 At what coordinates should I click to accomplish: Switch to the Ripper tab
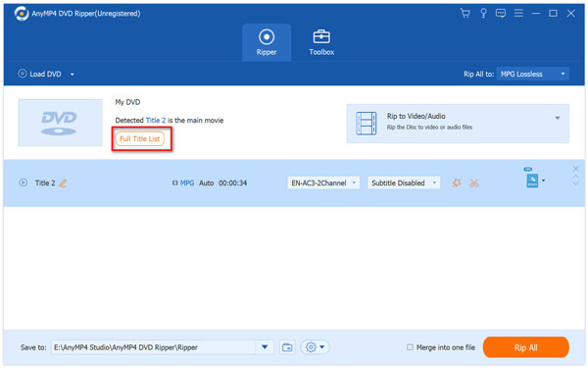[x=267, y=42]
